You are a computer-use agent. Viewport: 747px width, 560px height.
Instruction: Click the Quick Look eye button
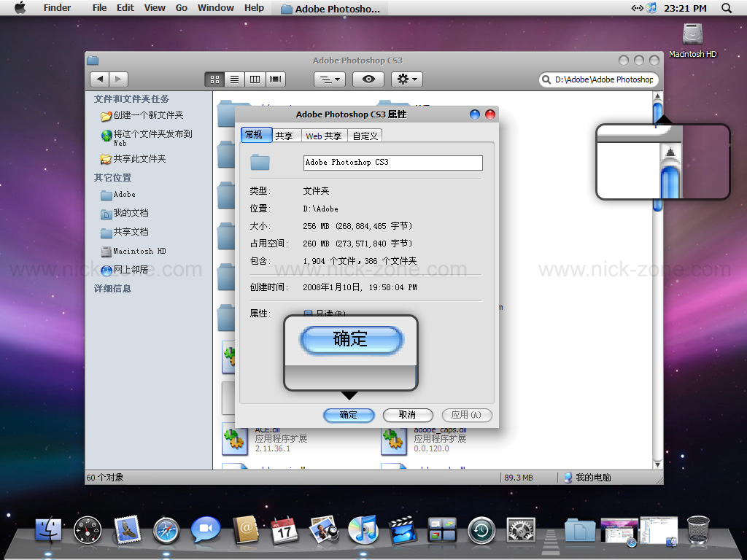[368, 79]
